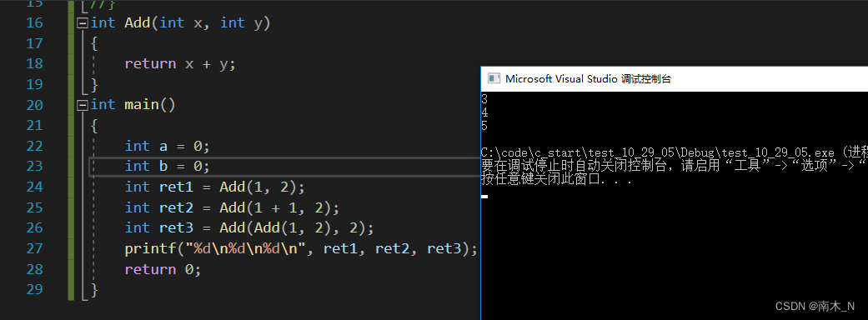The height and width of the screenshot is (320, 868).
Task: Click the 'int ret2 = Add(1 + 1, 2);' line
Action: point(232,208)
